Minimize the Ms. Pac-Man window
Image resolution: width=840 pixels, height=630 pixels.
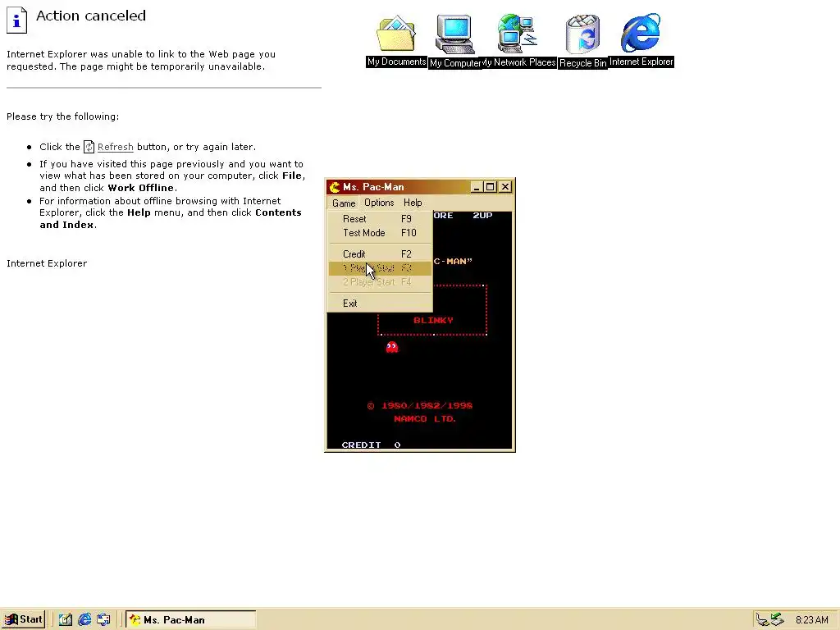(477, 187)
